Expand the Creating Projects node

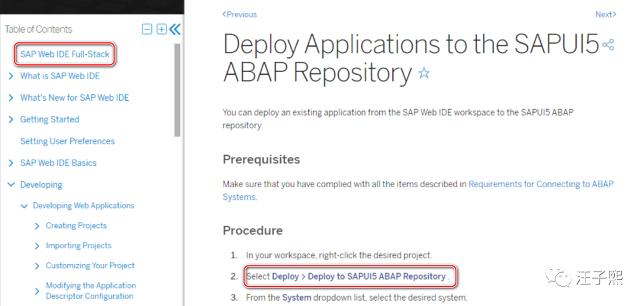click(x=37, y=226)
